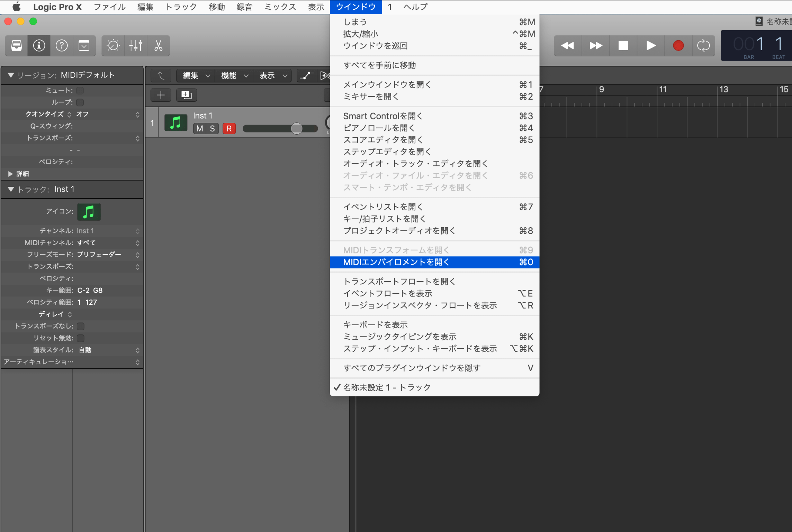Select すべてのプラグインウインドウを隠す item
Image resolution: width=792 pixels, height=532 pixels.
point(434,368)
